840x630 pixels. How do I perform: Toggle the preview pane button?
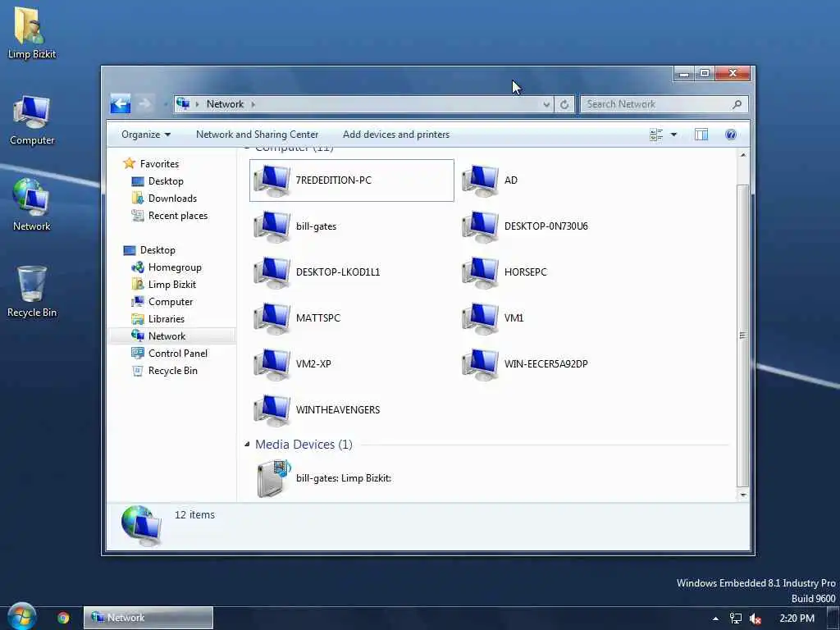click(701, 135)
